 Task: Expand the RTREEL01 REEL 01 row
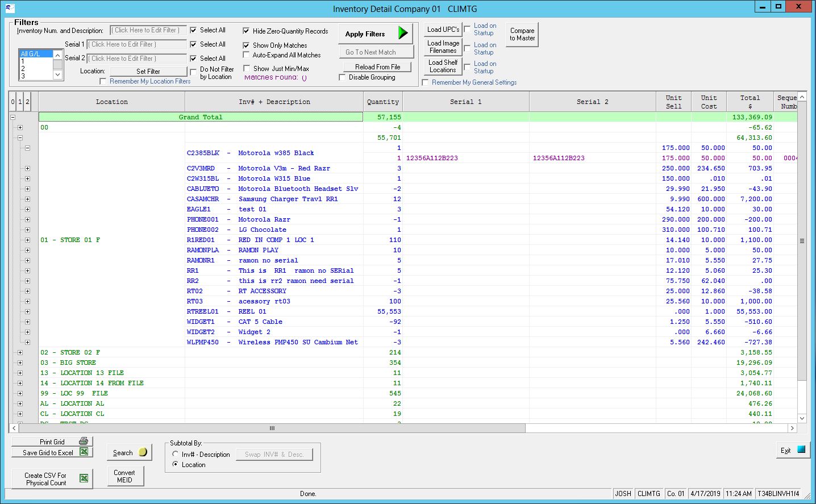[27, 311]
